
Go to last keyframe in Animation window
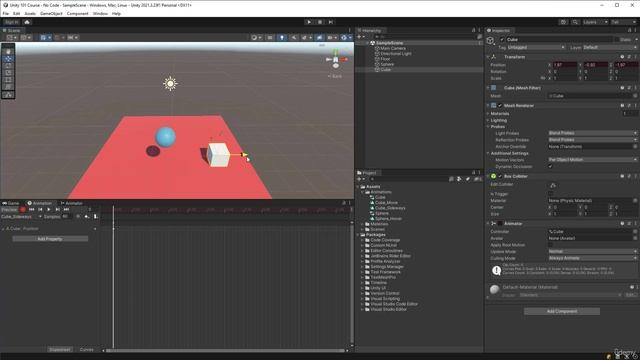(66, 209)
